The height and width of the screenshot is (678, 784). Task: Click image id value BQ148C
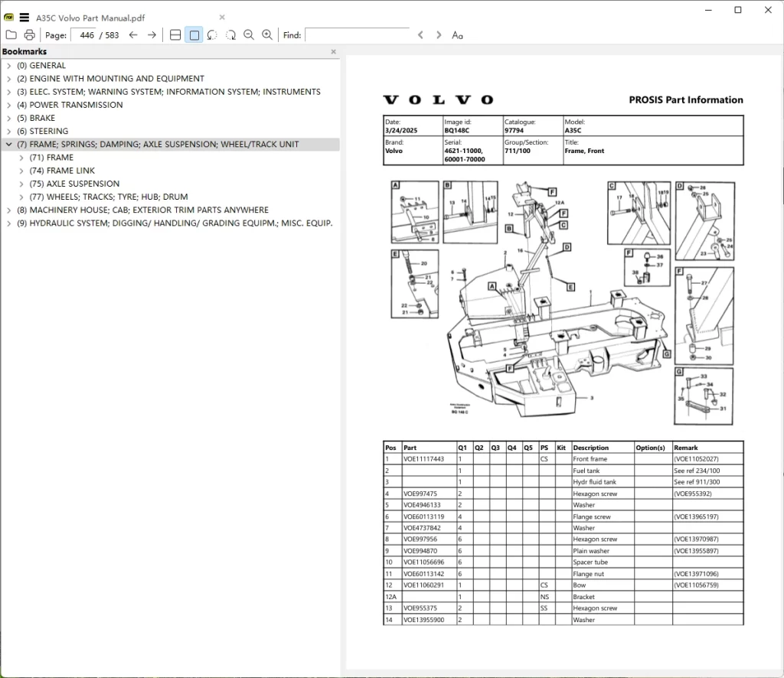[456, 130]
